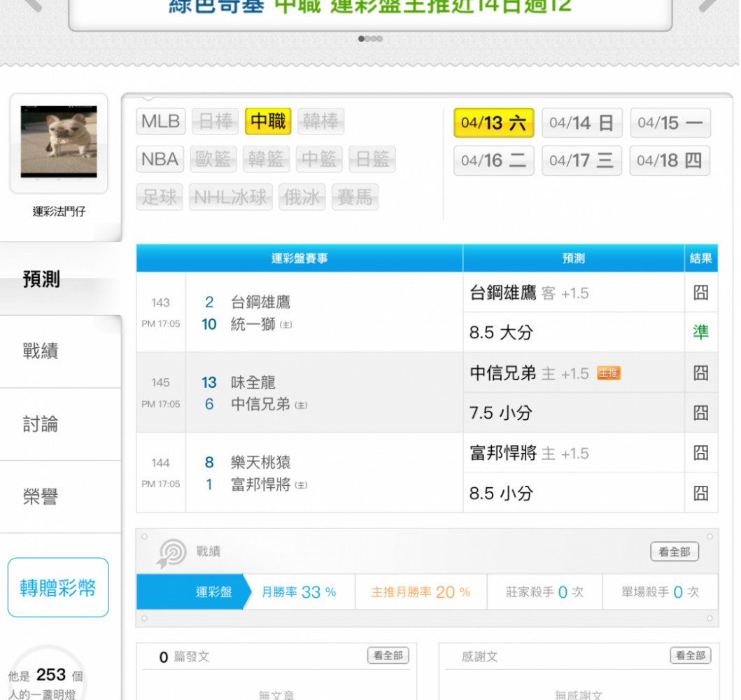Click the 7.5 小分 prediction
The height and width of the screenshot is (700, 741).
click(x=501, y=412)
